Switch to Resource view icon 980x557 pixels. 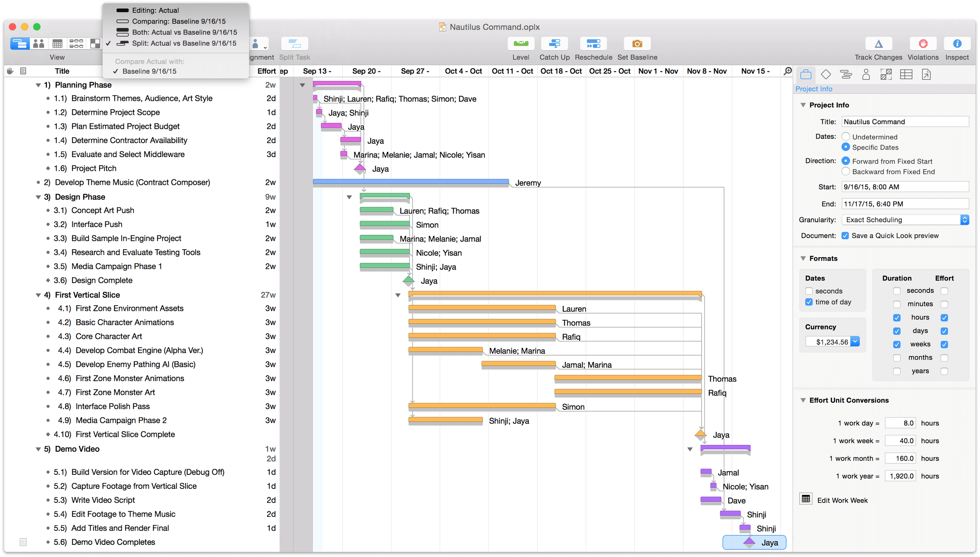click(x=39, y=44)
